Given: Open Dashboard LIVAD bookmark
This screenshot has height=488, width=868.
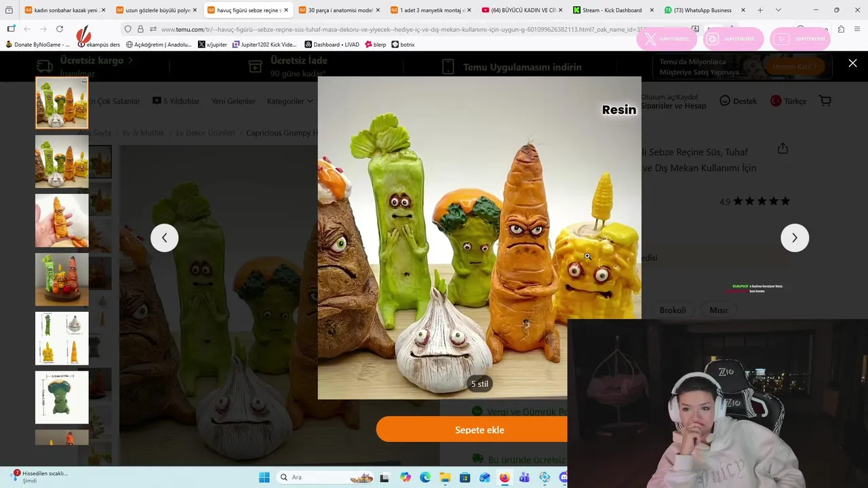Looking at the screenshot, I should pos(332,45).
